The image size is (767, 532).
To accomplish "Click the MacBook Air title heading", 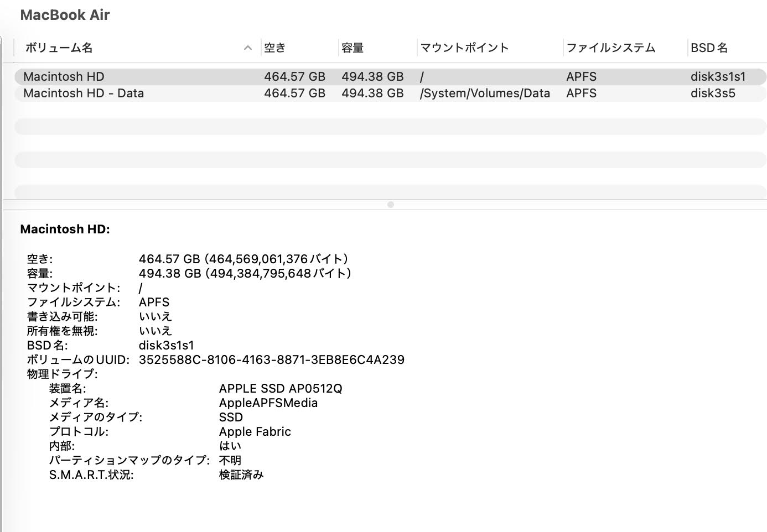I will click(x=65, y=15).
